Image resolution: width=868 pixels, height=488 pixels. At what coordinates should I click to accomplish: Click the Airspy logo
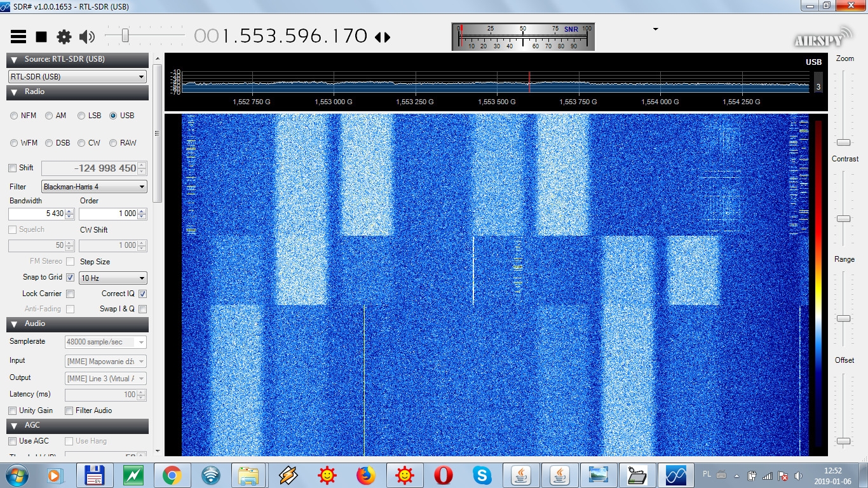[822, 36]
